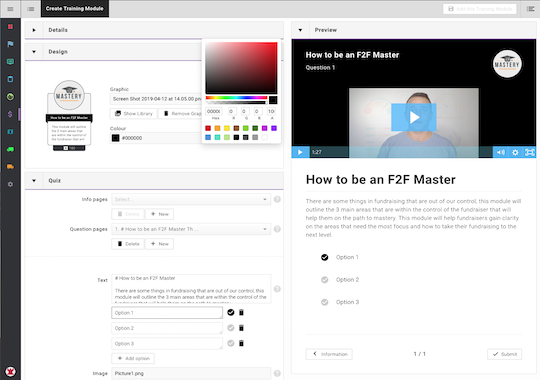Pick the yellow preset color swatch
The height and width of the screenshot is (380, 540).
point(227,128)
